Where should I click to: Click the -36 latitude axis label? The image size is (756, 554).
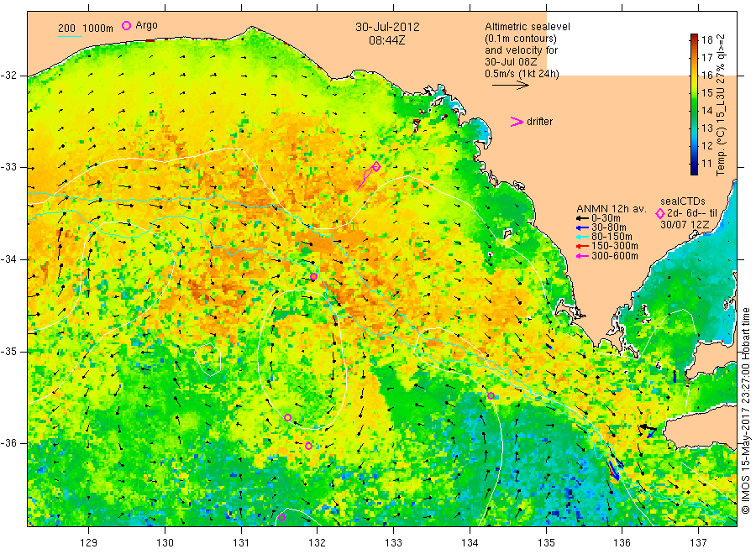[x=8, y=442]
